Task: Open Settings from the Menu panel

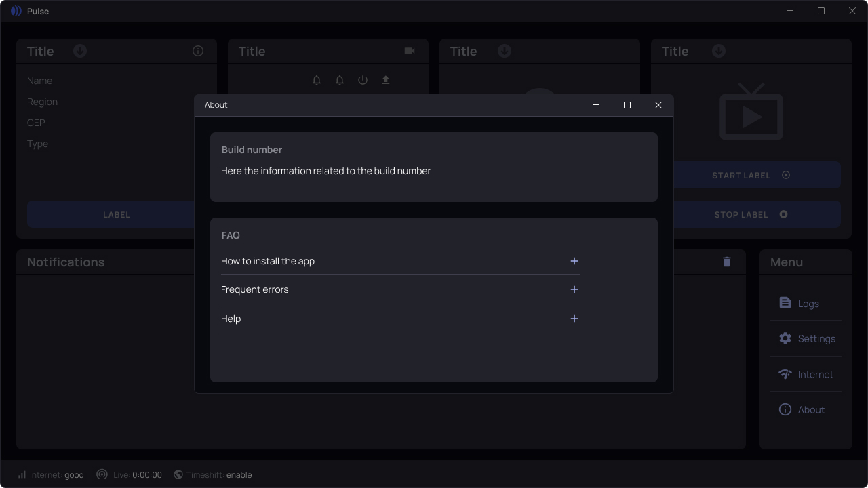Action: pos(807,338)
